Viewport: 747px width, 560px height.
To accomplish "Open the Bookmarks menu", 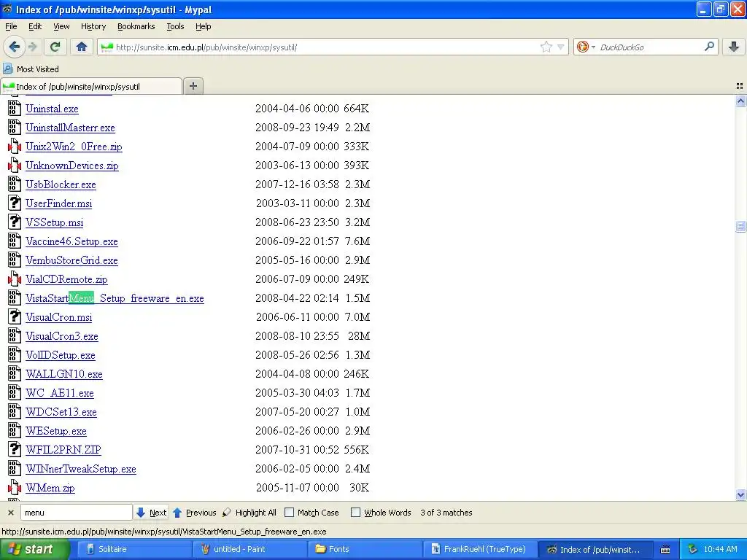I will click(x=136, y=26).
